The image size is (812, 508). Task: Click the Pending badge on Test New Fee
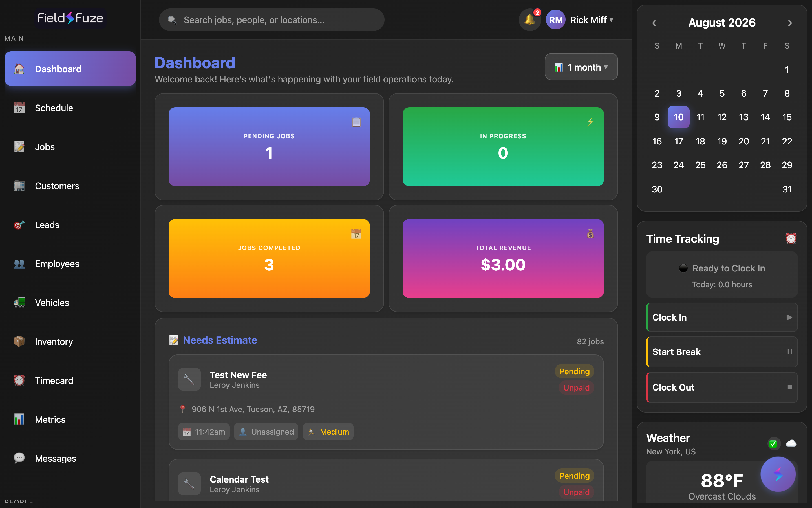(574, 371)
